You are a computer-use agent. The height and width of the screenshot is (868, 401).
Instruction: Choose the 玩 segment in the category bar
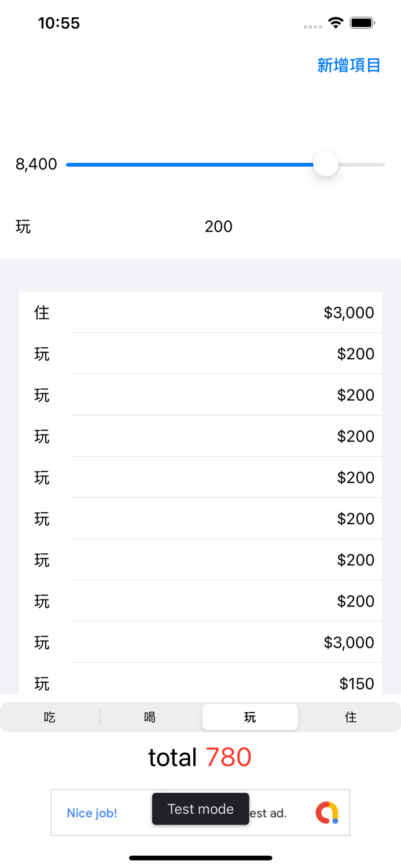[x=250, y=718]
